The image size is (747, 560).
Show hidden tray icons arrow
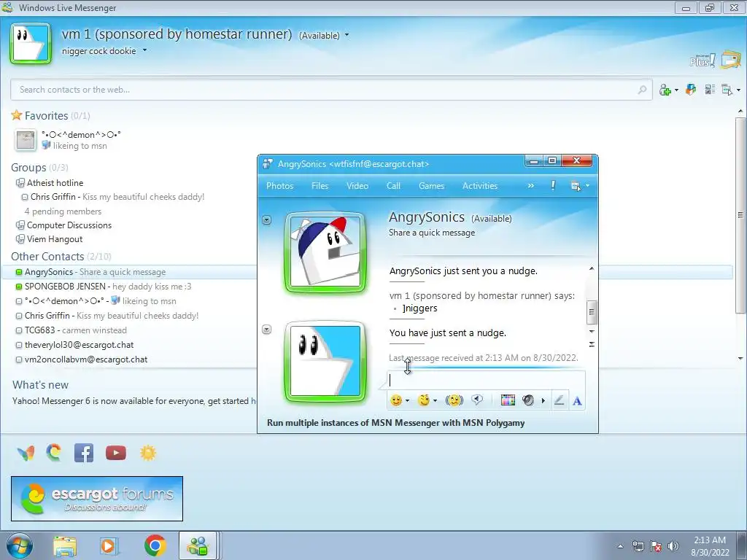coord(620,546)
